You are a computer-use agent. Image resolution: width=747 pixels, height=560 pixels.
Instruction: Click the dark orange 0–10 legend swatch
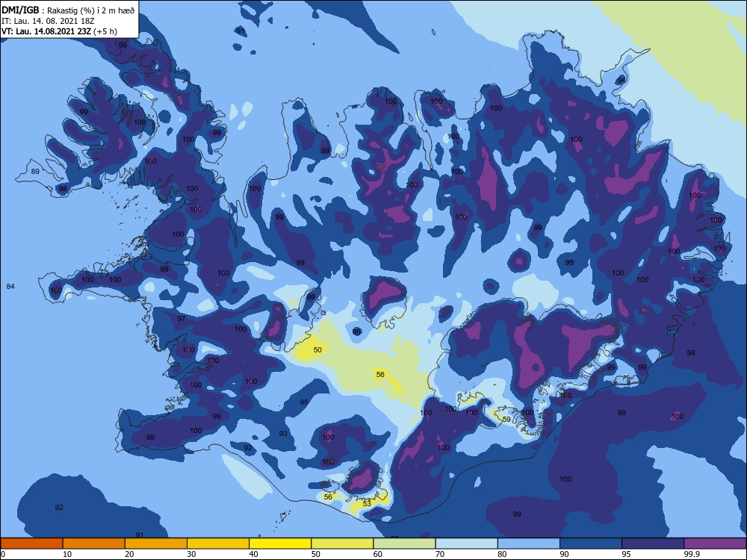tap(31, 544)
